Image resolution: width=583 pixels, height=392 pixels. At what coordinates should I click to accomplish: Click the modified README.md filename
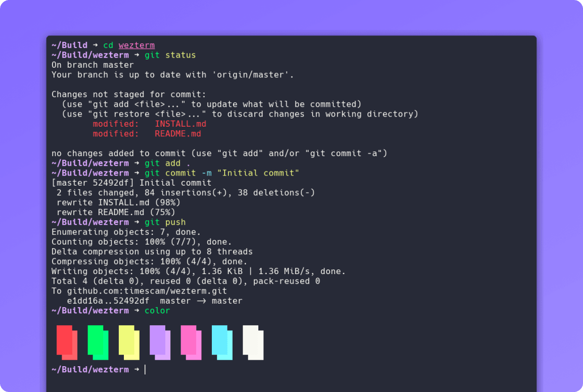tap(178, 134)
